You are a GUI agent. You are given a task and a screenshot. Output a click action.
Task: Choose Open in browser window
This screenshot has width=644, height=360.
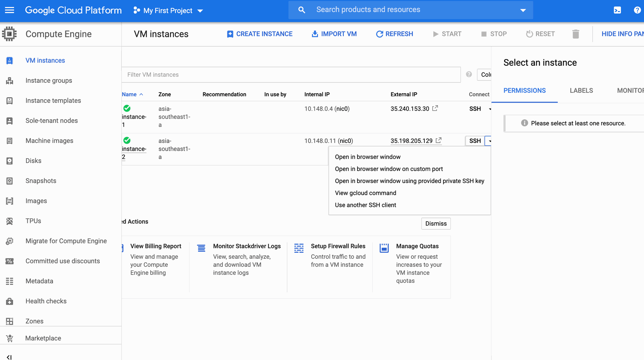click(x=368, y=157)
